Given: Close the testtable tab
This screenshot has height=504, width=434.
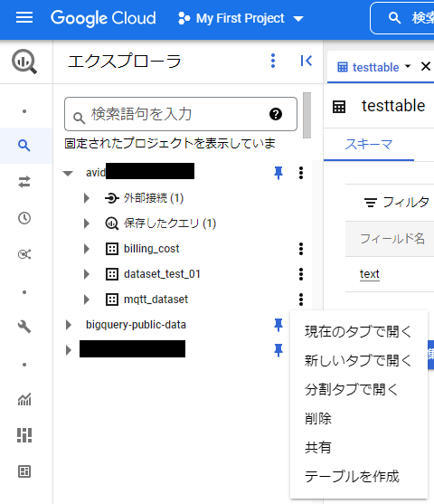Looking at the screenshot, I should (x=426, y=67).
